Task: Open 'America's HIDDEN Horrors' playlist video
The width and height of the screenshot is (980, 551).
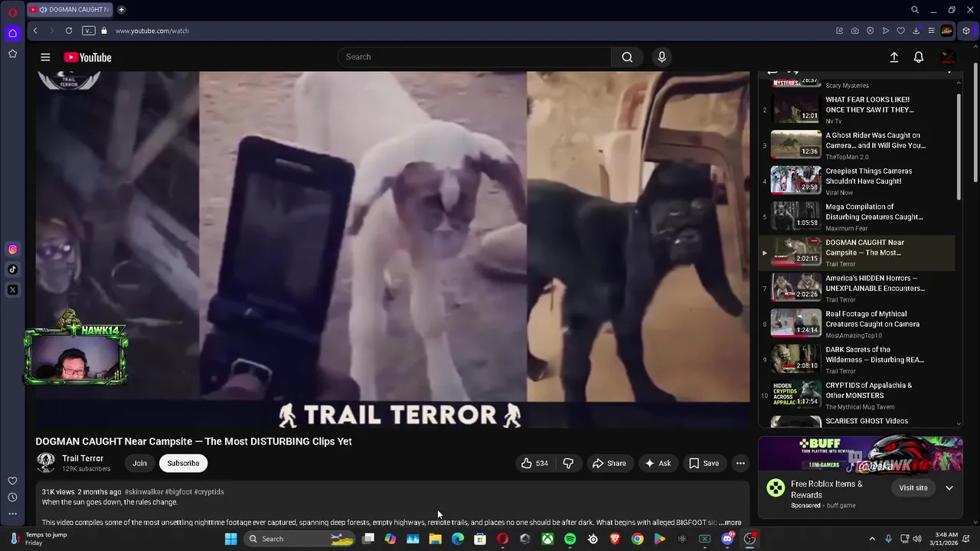Action: [x=857, y=289]
